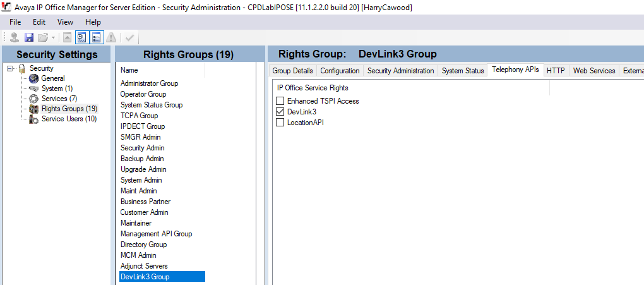Switch to the Configuration tab
Screen dimensions: 644x285
340,71
